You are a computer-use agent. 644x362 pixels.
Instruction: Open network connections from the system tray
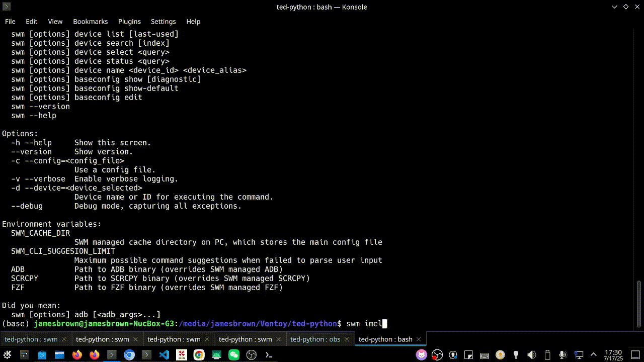click(x=578, y=354)
